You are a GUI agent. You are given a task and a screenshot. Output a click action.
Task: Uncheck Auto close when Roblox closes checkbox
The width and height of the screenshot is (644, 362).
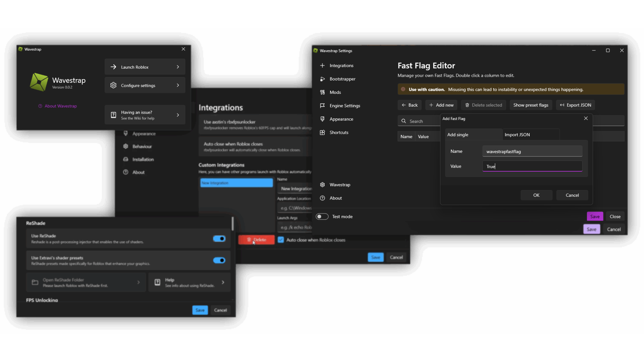(281, 240)
